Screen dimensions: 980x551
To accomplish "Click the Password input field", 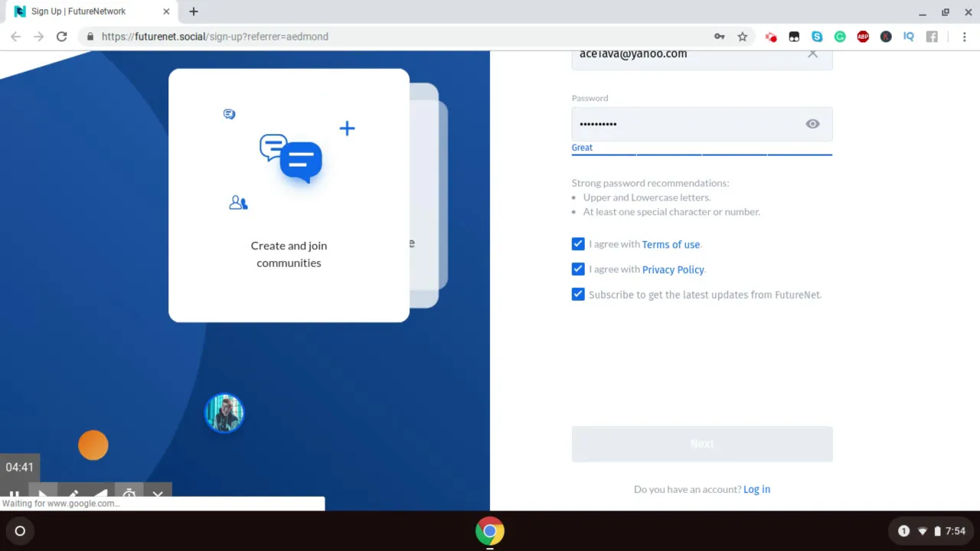I will 702,124.
